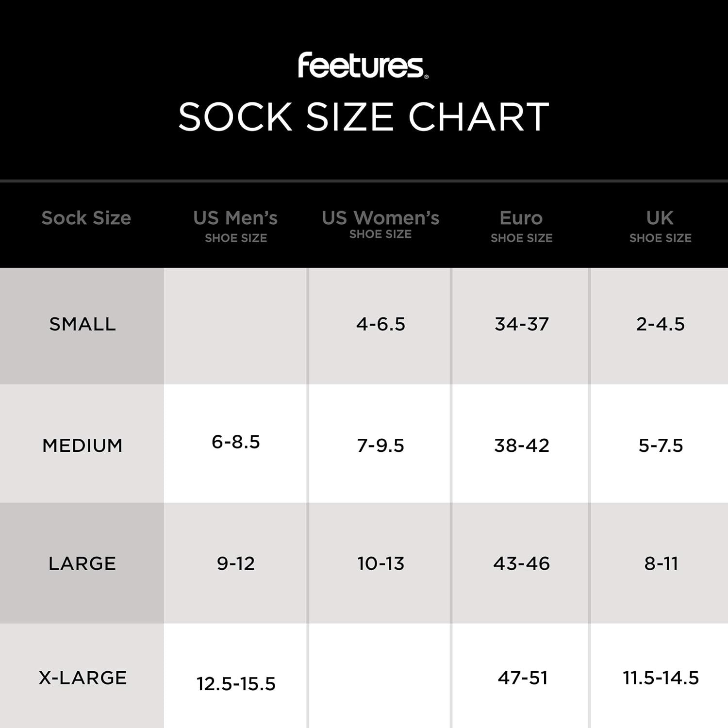
Task: Click the SOCK SIZE CHART title
Action: coord(364,117)
